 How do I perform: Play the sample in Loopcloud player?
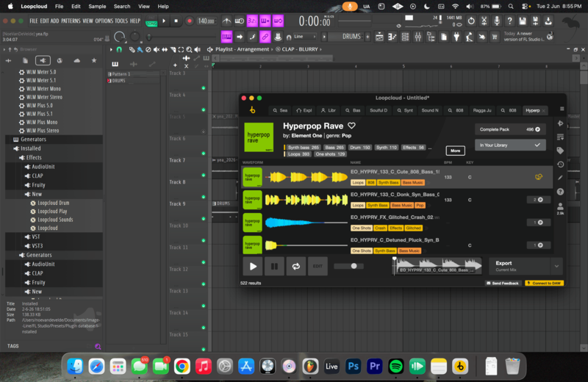(x=253, y=266)
